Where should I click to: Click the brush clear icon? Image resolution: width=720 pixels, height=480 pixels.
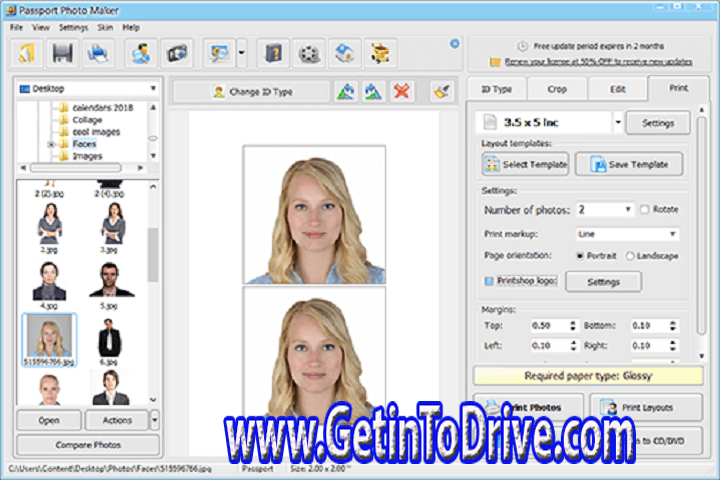[x=442, y=91]
